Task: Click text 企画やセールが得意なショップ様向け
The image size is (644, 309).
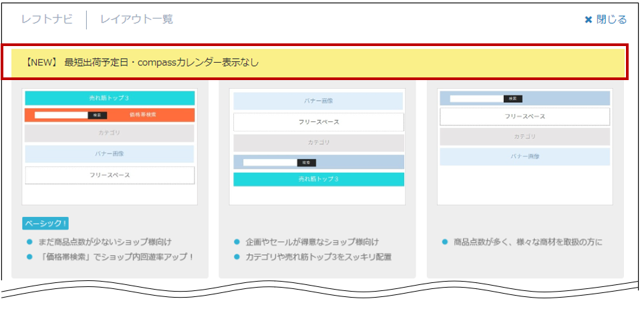Action: coord(312,242)
